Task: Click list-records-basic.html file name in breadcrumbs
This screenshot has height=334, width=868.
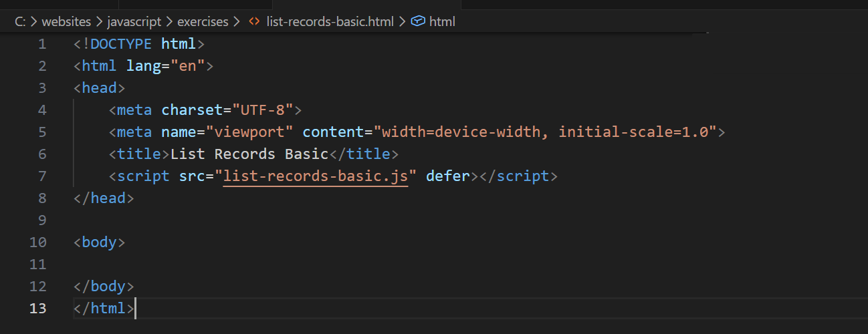Action: point(330,21)
